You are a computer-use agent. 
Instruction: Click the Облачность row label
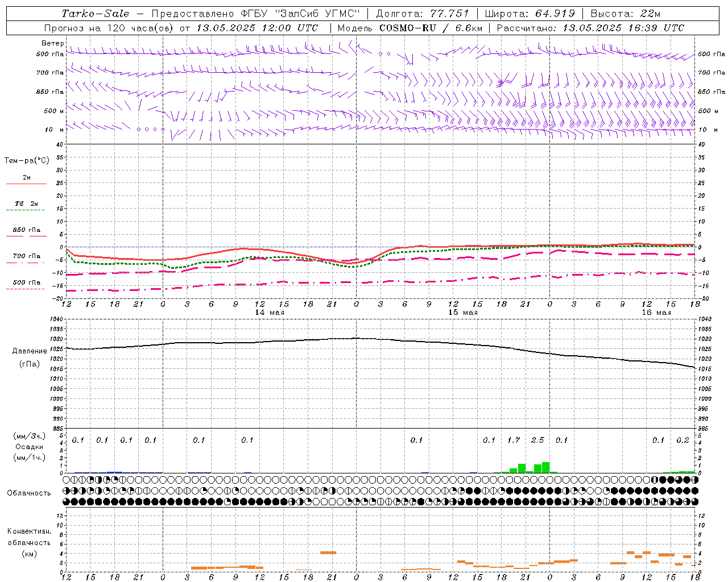click(x=29, y=493)
